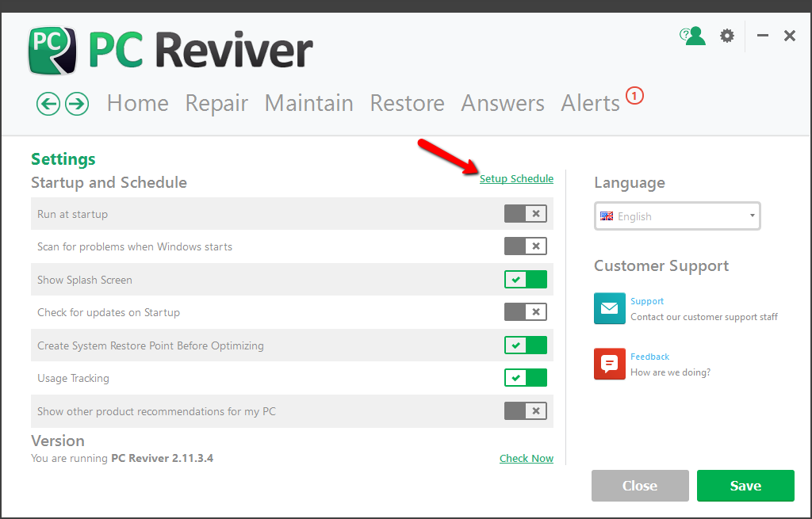Viewport: 812px width, 519px height.
Task: Enable Run at startup toggle
Action: 526,214
